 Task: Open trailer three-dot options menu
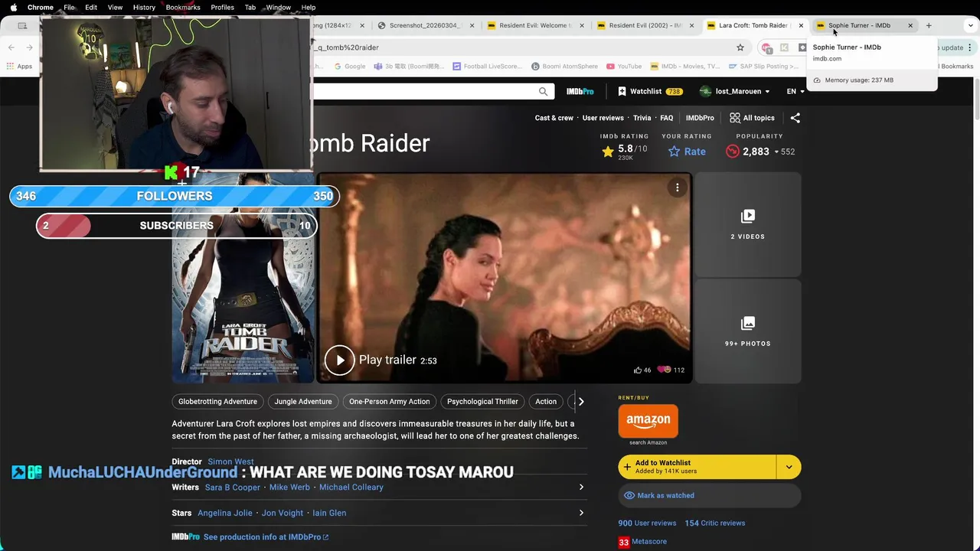click(677, 187)
